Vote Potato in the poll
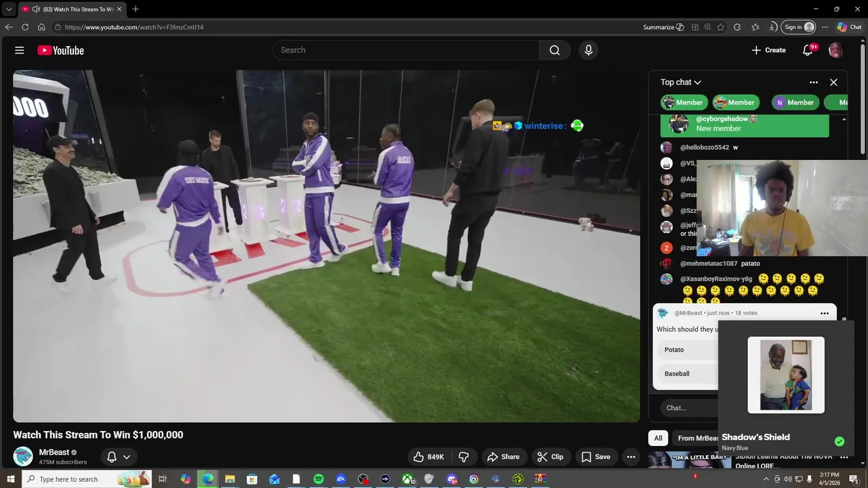 (688, 350)
